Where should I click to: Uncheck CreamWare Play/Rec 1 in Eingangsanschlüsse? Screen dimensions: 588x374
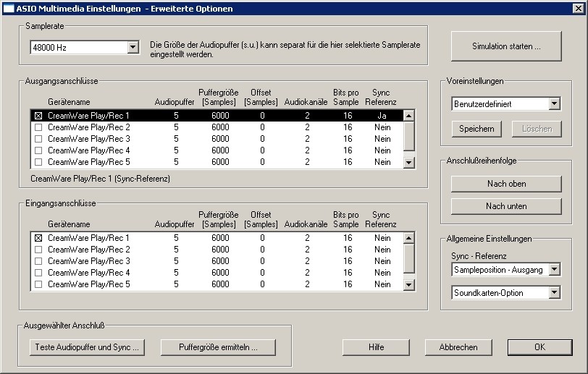tap(38, 238)
